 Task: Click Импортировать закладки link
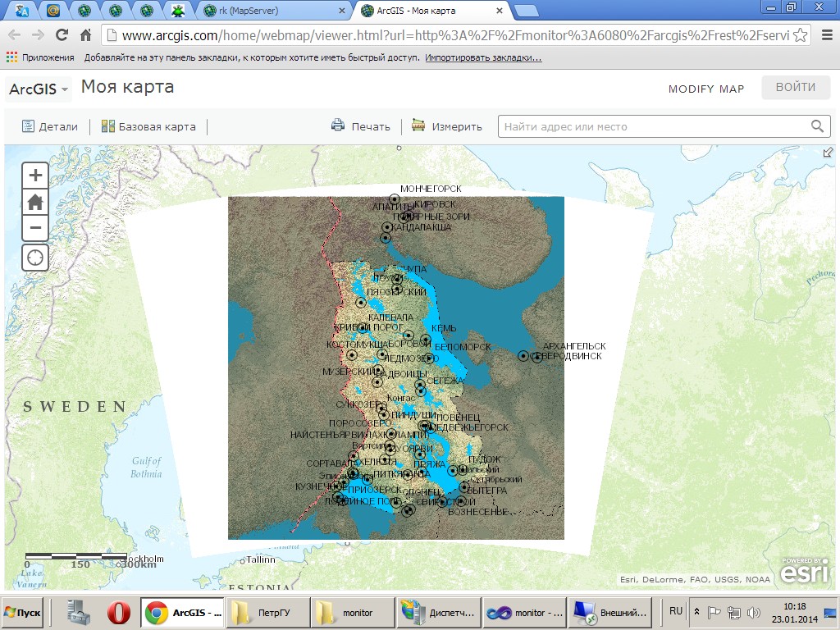point(483,57)
